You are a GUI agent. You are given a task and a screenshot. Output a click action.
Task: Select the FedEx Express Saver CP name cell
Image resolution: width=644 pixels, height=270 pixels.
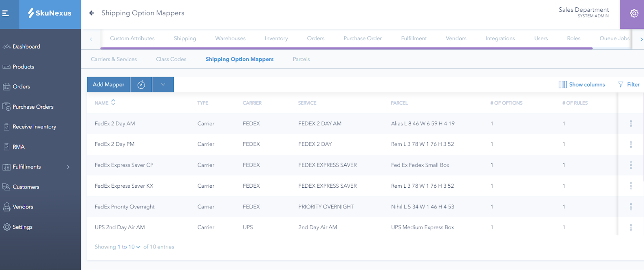click(x=124, y=165)
